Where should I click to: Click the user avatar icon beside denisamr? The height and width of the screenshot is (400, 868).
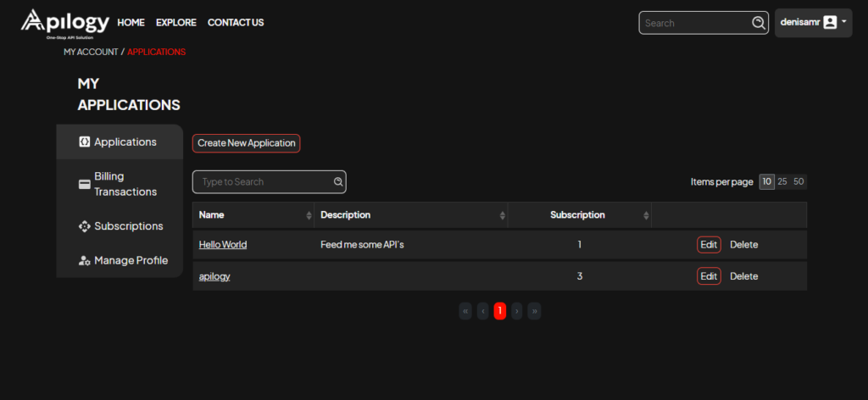[x=830, y=22]
